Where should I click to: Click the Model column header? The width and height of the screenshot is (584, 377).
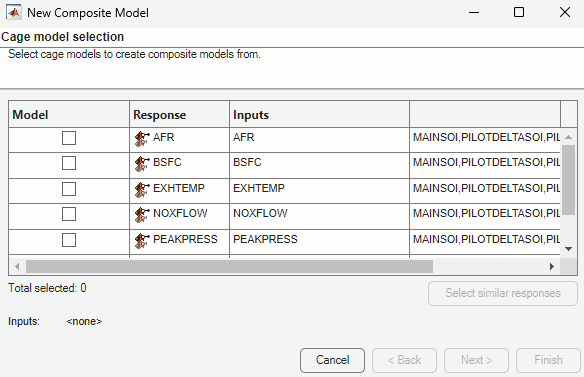(x=69, y=114)
